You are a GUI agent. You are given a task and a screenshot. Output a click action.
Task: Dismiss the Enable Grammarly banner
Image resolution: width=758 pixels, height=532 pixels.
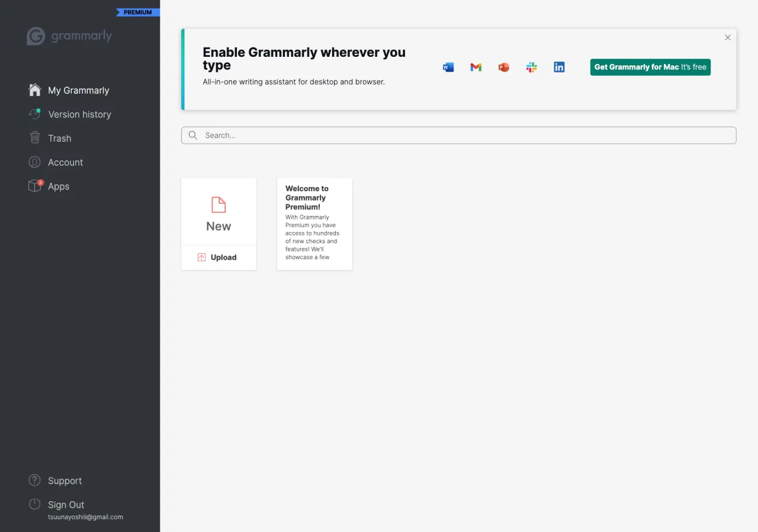point(728,37)
